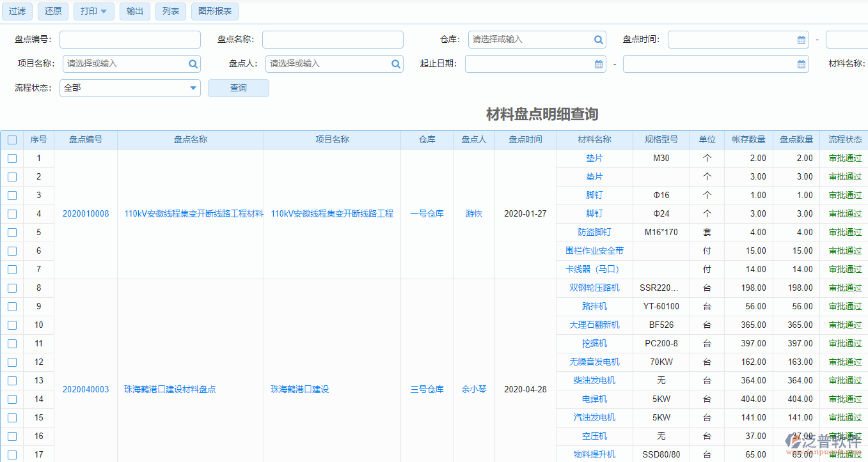Open calendar icon in first 起止日期 field

pos(599,64)
